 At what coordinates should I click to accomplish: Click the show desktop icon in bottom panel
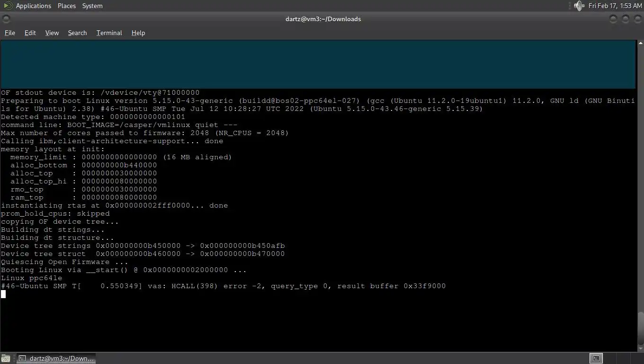[x=6, y=358]
